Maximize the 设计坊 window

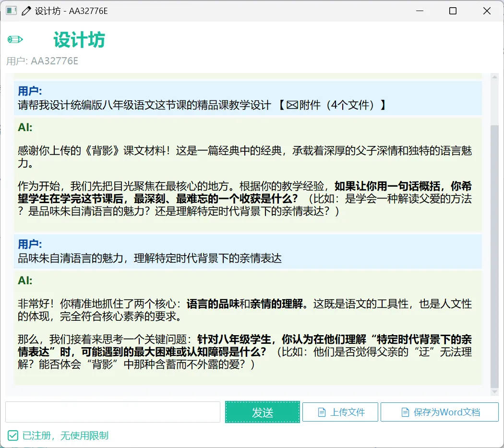(453, 11)
